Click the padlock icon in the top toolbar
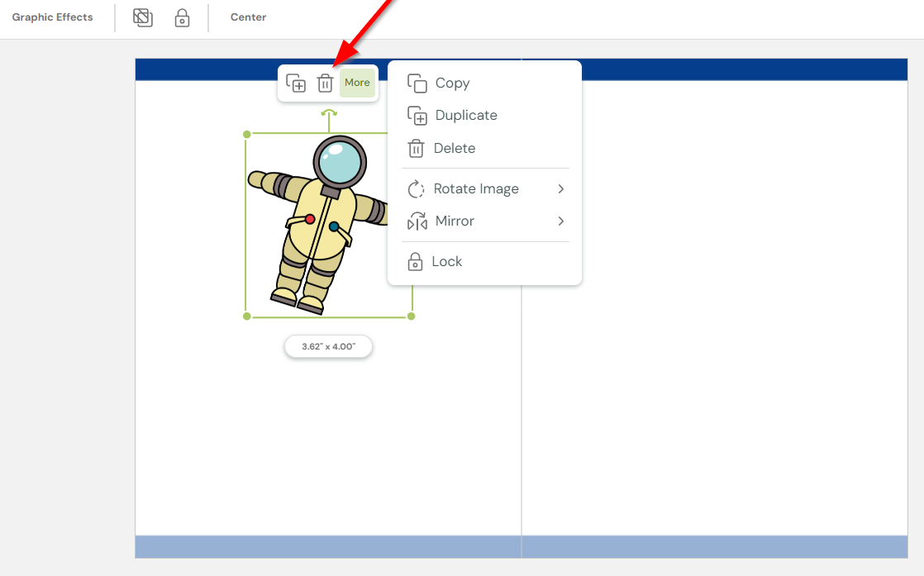Screen dimensions: 924x576 click(x=182, y=17)
